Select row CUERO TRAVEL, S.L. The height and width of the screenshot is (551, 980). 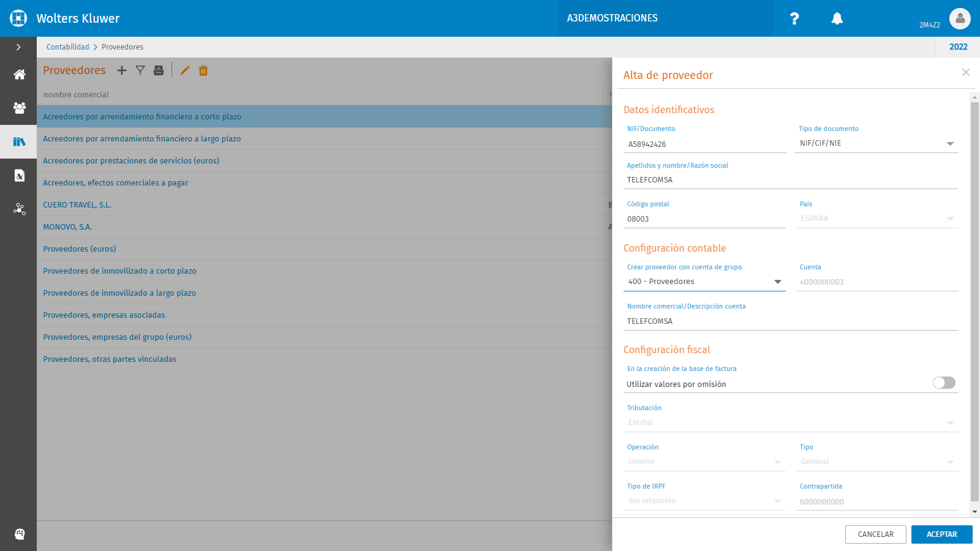coord(325,205)
